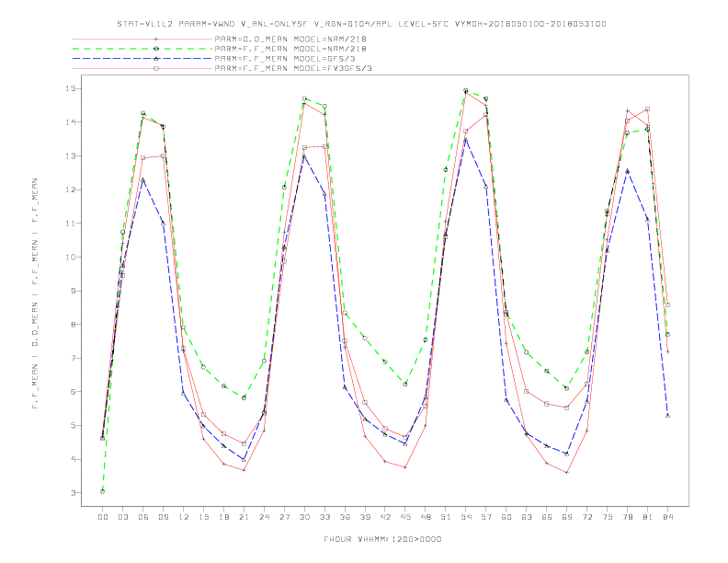This screenshot has width=728, height=563.
Task: Click the vertical y-axis label F.F_MEAN | O.O_MEAN
Action: point(35,293)
